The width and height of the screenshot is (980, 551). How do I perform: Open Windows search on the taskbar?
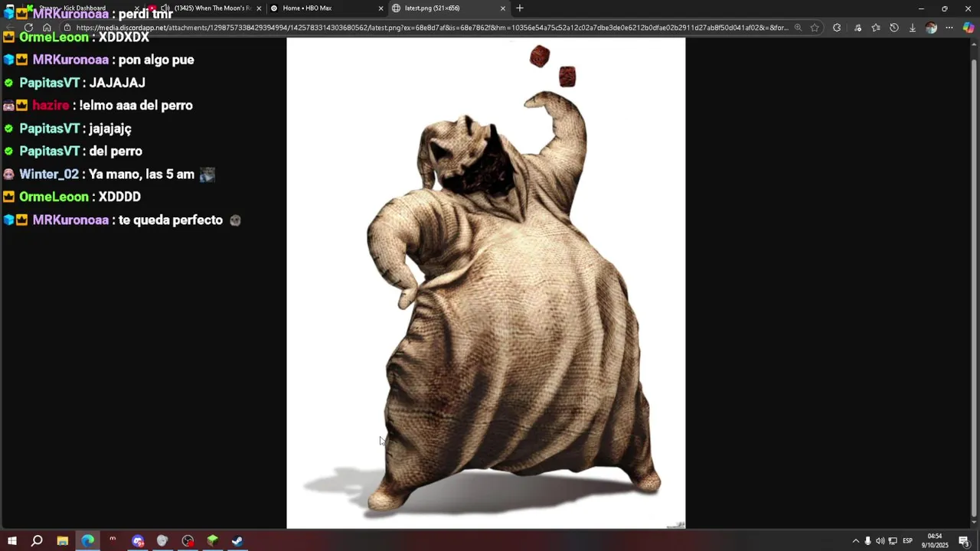coord(37,541)
